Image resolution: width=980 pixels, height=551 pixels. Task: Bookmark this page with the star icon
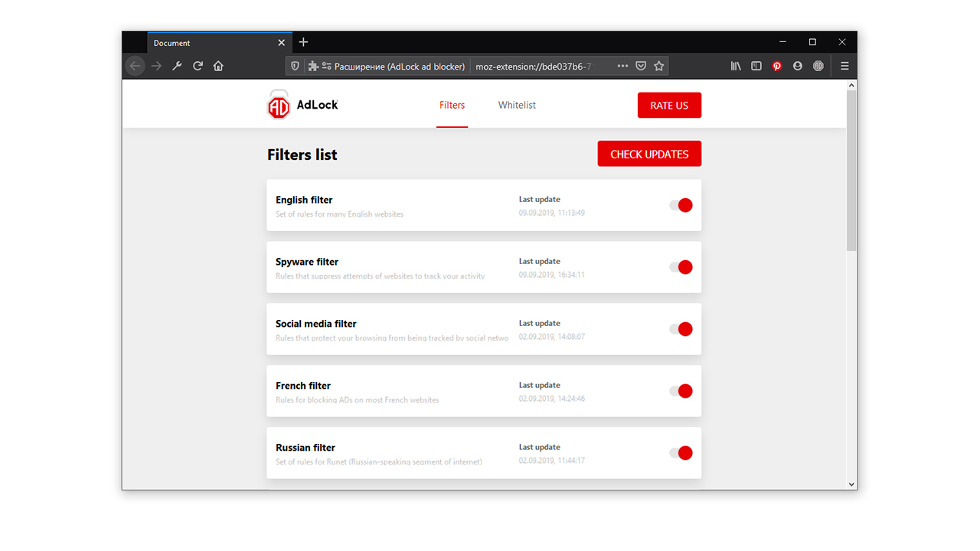[x=659, y=67]
